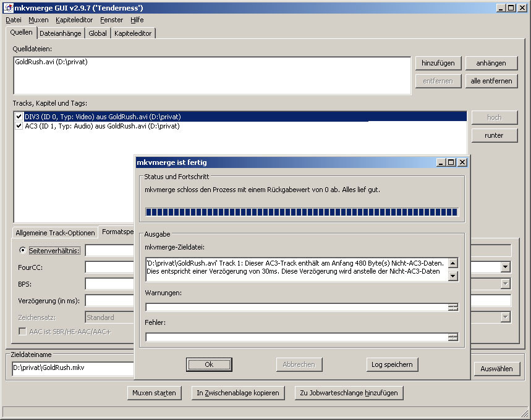The height and width of the screenshot is (420, 531).
Task: Click the Fehler box scroll control
Action: pyautogui.click(x=452, y=337)
